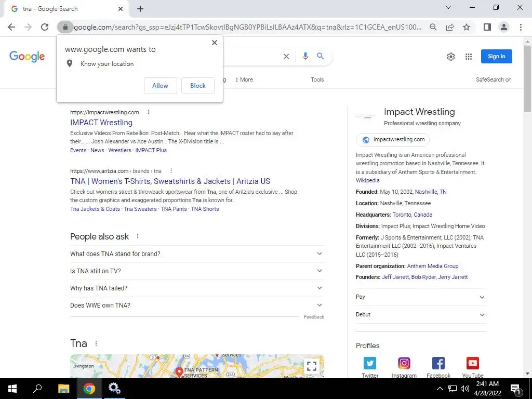Open the TNA Shorts sitelink
This screenshot has width=532, height=399.
(205, 209)
